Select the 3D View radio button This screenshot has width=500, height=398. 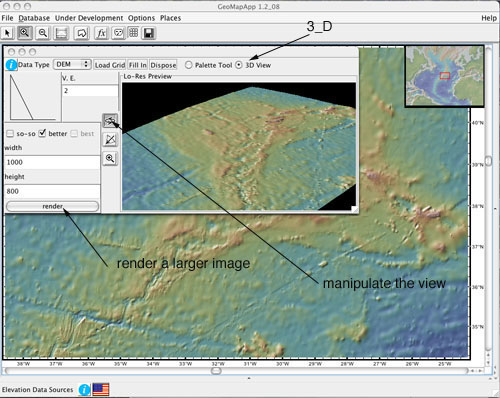tap(239, 65)
